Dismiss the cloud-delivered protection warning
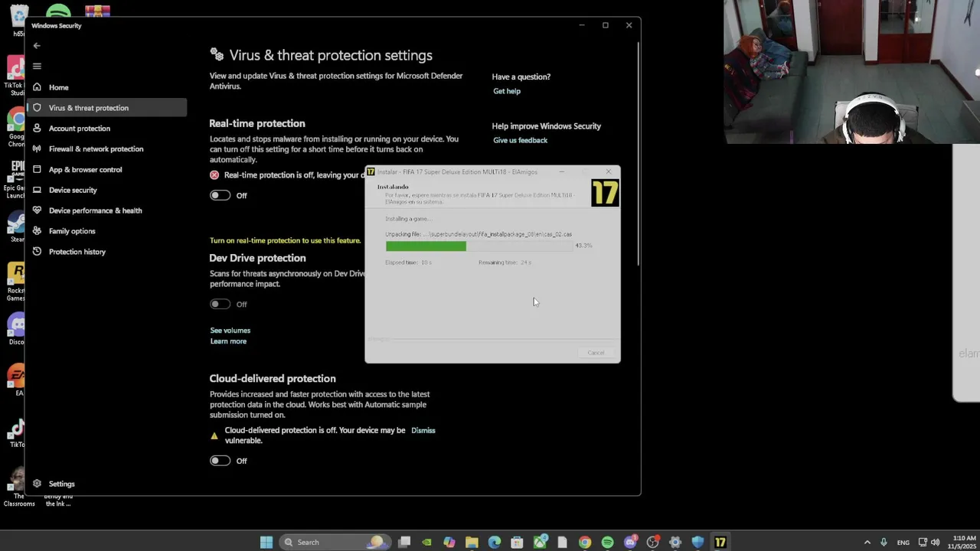 pyautogui.click(x=423, y=430)
